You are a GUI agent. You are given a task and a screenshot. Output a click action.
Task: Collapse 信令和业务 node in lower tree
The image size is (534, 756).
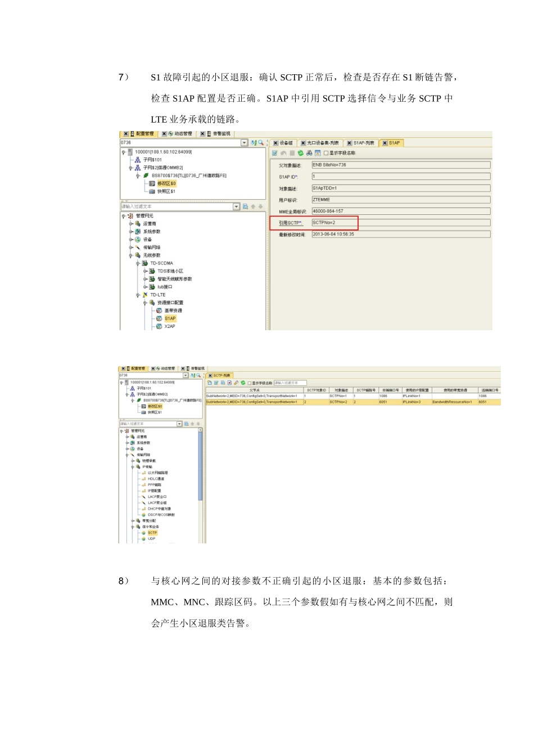[x=133, y=527]
